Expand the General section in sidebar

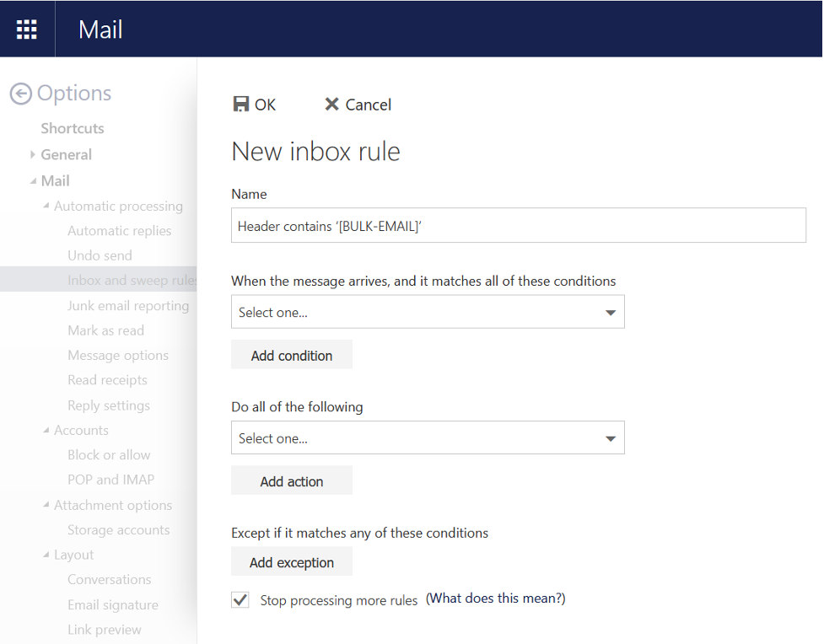(x=33, y=154)
